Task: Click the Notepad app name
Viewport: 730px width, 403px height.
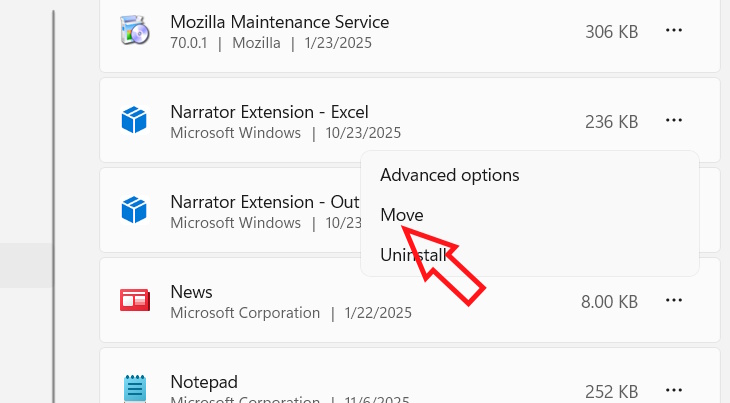Action: tap(203, 381)
